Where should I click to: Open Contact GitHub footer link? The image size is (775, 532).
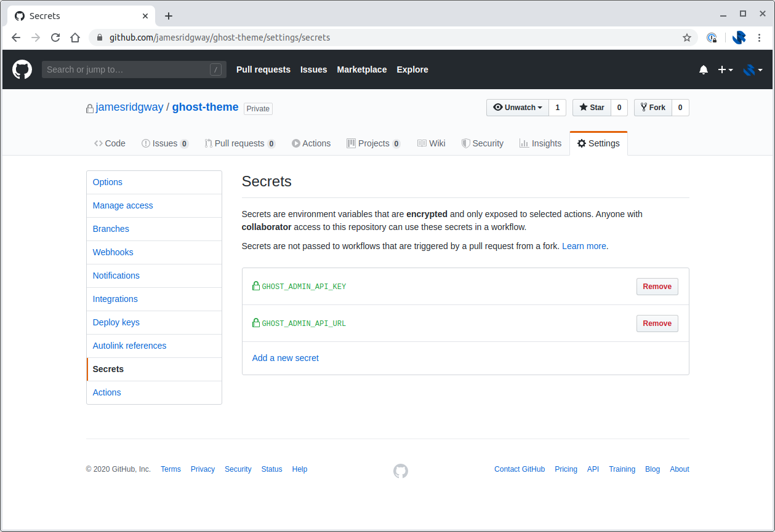520,469
